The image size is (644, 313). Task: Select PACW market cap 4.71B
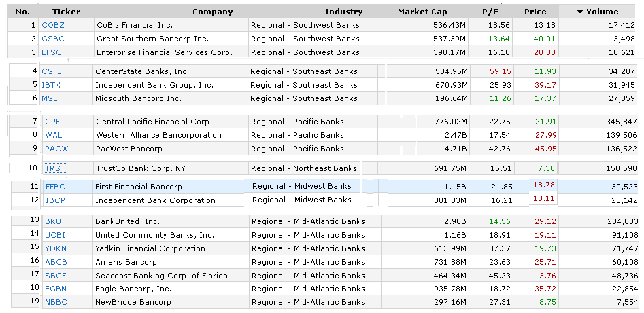tap(455, 149)
